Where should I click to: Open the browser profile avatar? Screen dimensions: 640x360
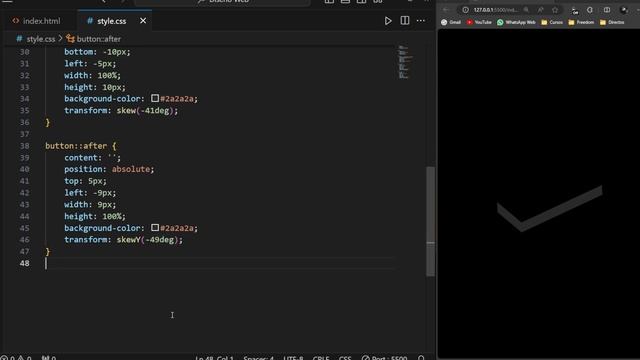pyautogui.click(x=624, y=10)
